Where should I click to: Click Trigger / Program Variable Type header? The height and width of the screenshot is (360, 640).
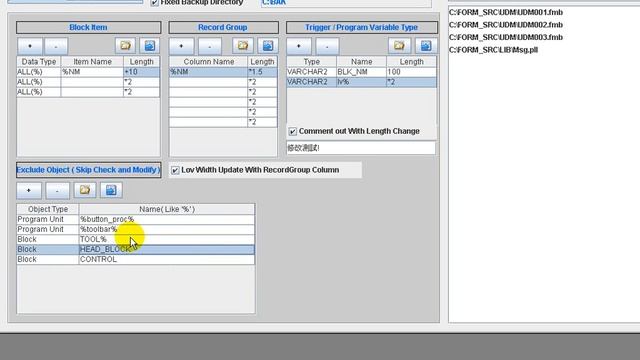click(x=362, y=27)
